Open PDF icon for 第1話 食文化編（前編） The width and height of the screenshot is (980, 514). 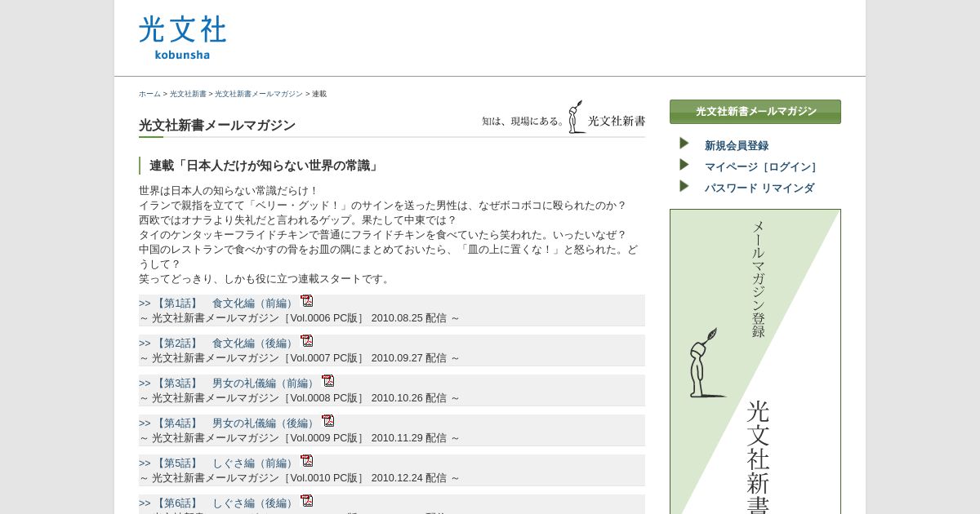(307, 301)
